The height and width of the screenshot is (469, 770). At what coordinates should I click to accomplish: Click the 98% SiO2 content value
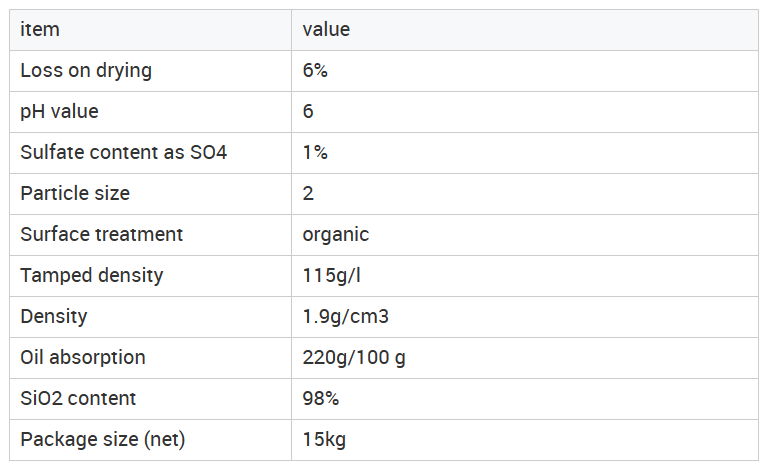321,399
